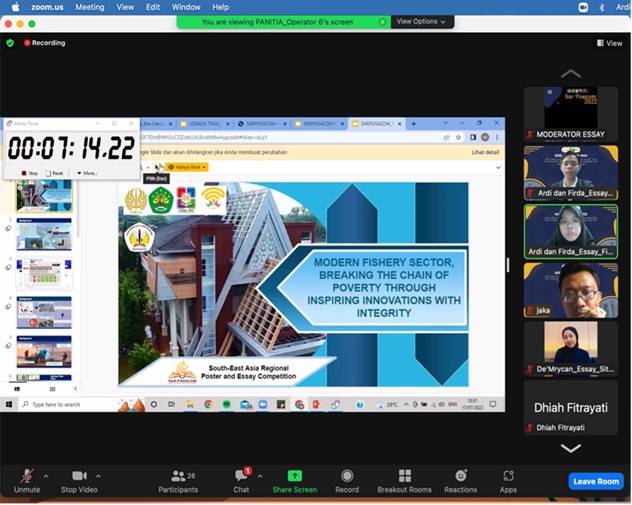Open the Meeting menu in menu bar
The height and width of the screenshot is (505, 632).
coord(90,7)
